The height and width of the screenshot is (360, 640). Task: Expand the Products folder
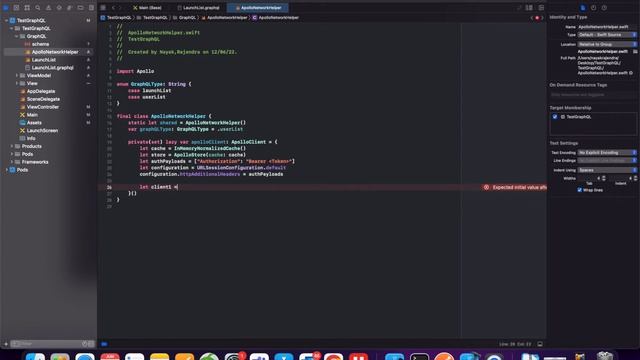point(12,146)
